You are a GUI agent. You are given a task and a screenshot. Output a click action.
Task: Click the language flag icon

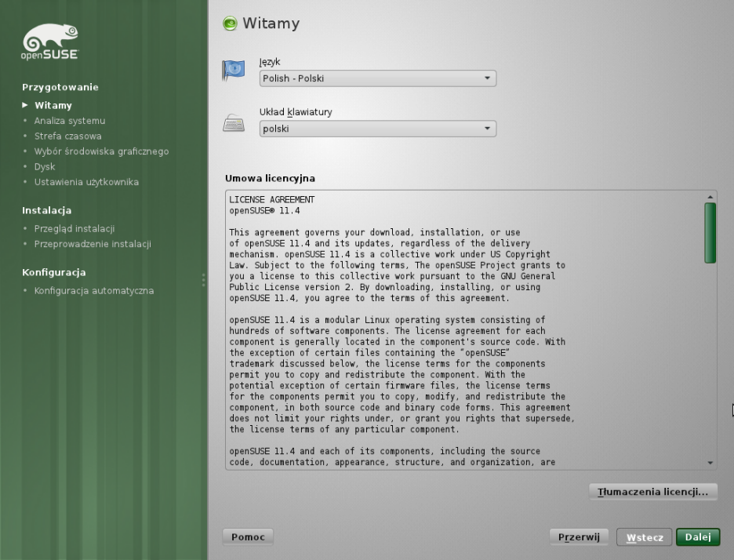234,71
